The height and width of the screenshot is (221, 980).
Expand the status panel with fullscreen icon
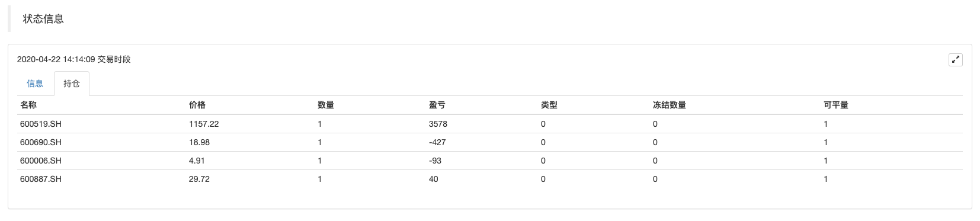click(955, 60)
